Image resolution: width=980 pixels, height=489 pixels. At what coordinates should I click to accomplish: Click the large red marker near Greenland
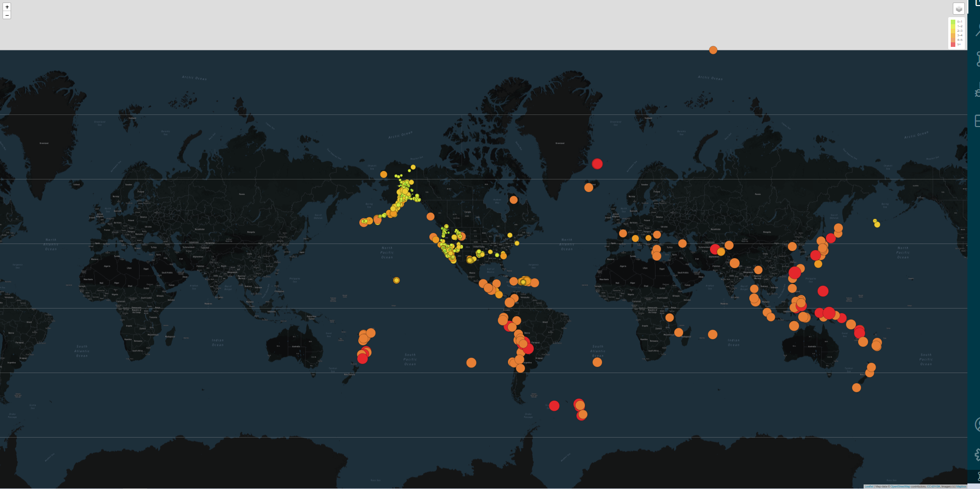coord(597,164)
